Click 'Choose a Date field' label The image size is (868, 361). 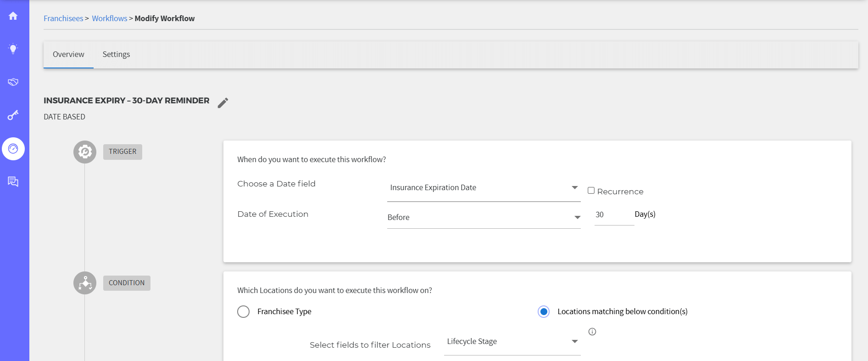pyautogui.click(x=276, y=184)
